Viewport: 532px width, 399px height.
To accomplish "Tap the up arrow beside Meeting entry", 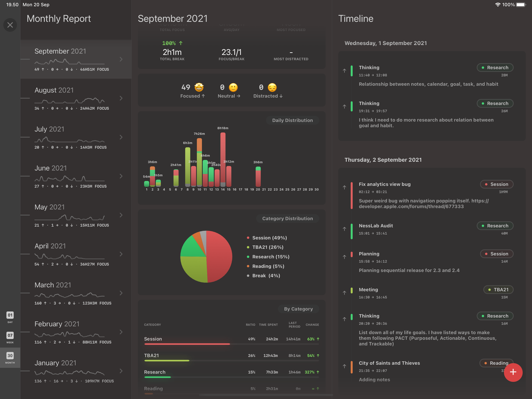I will click(344, 293).
